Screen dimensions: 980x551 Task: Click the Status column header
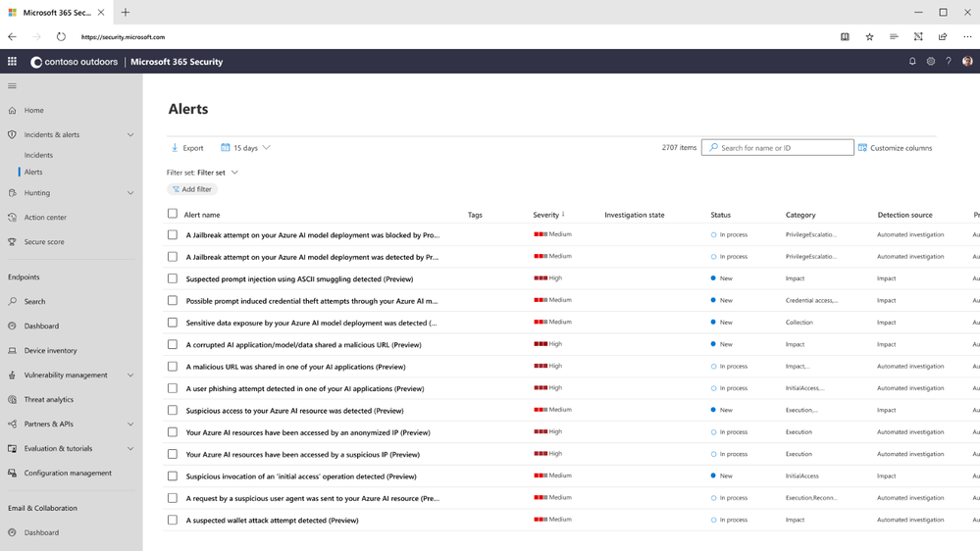pyautogui.click(x=721, y=215)
